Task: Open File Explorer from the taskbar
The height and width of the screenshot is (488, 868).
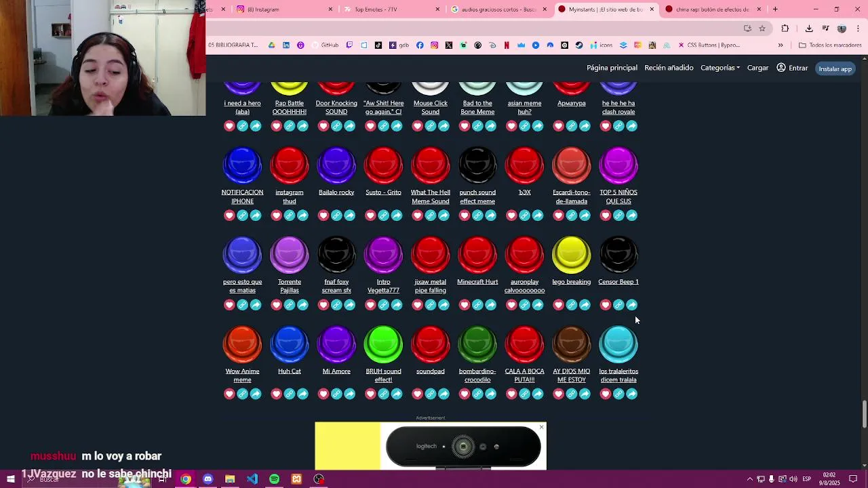Action: pyautogui.click(x=230, y=479)
